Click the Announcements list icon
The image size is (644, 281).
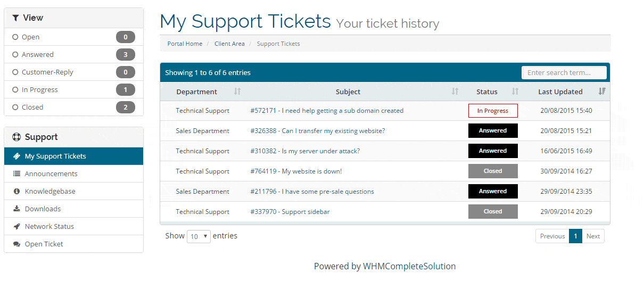(16, 174)
